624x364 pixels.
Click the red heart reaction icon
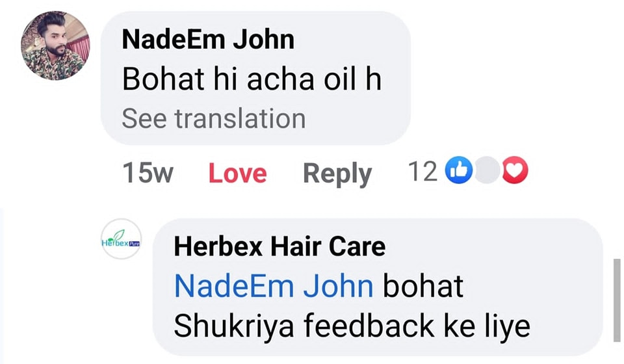(x=515, y=170)
